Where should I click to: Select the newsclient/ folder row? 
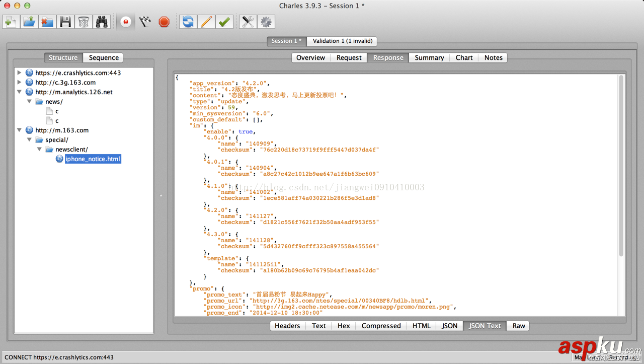71,150
